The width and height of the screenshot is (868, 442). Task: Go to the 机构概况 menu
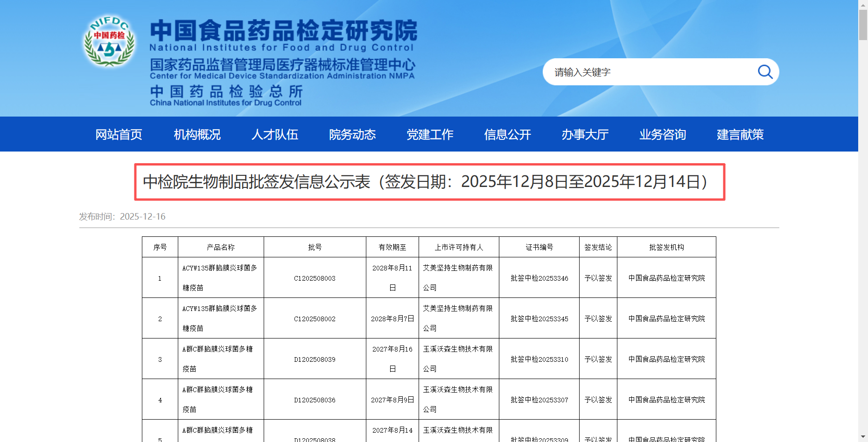pyautogui.click(x=197, y=134)
